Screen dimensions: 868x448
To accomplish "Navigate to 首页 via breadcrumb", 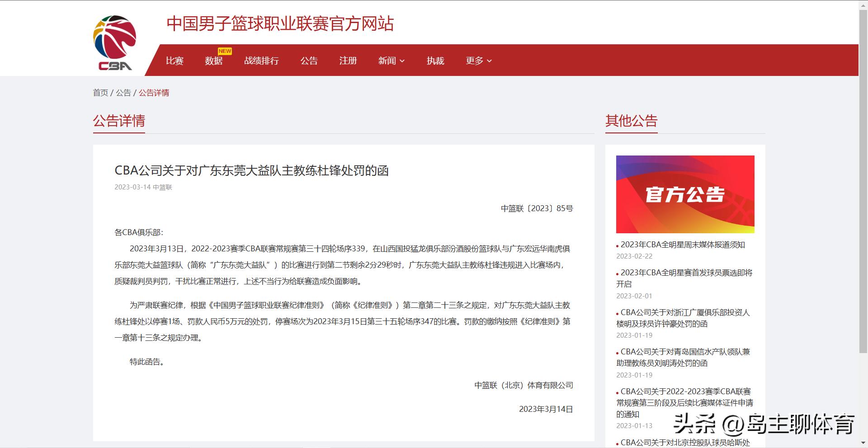I will (100, 93).
